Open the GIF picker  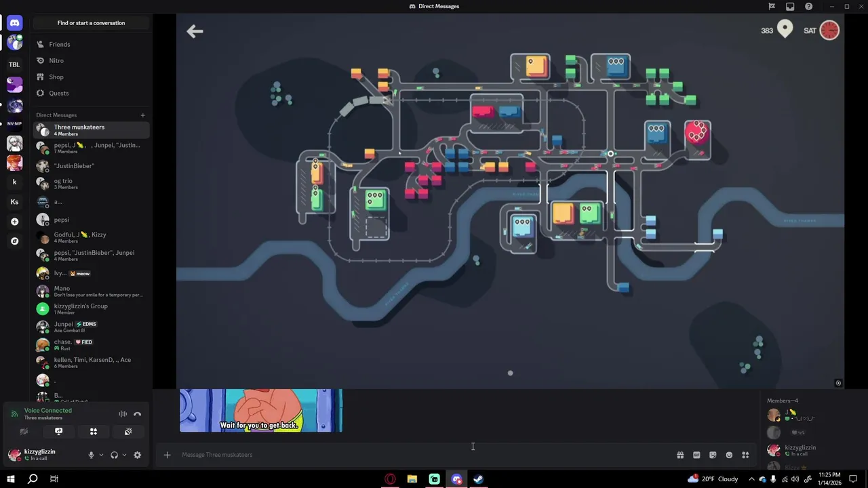[x=696, y=455]
